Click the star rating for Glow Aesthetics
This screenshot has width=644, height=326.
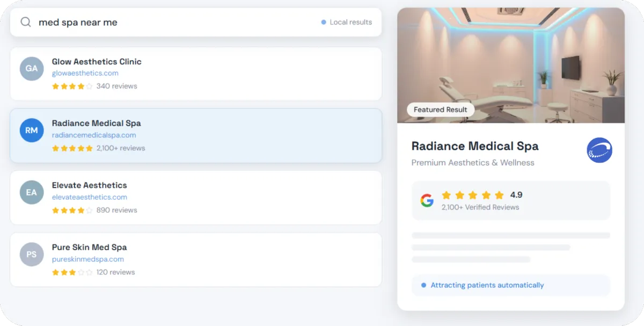[x=72, y=86]
